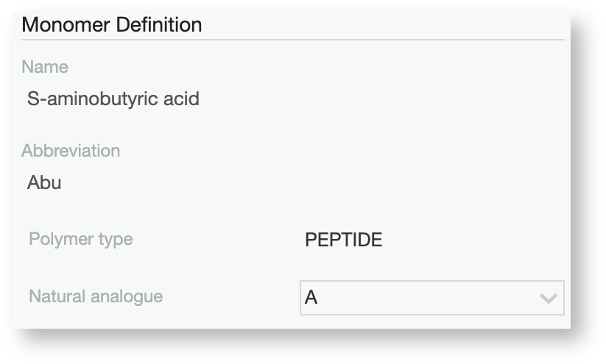The height and width of the screenshot is (364, 606).
Task: Click the Natural analogue label
Action: [x=96, y=297]
